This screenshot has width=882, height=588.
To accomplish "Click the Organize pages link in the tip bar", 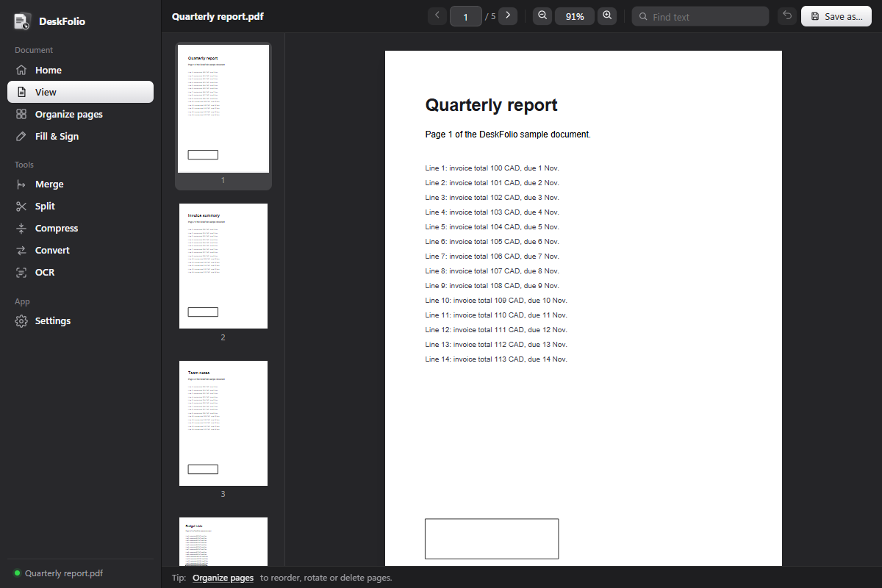I will (x=223, y=578).
